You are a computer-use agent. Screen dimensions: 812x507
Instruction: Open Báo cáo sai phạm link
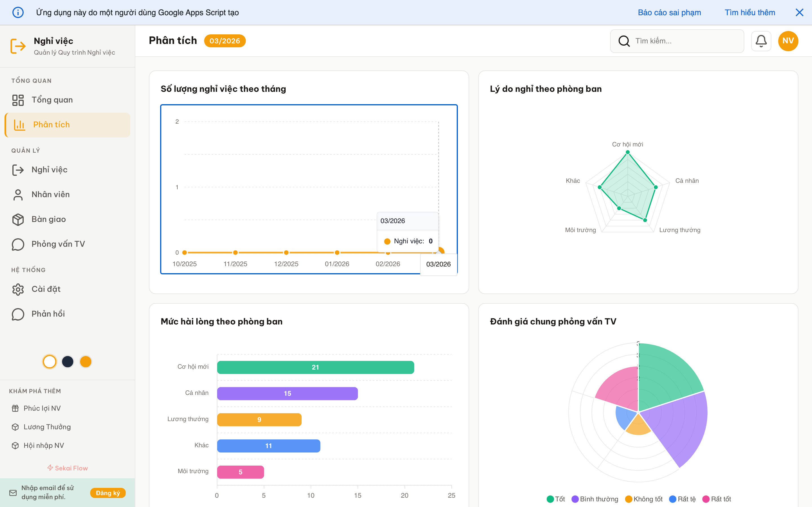click(669, 12)
